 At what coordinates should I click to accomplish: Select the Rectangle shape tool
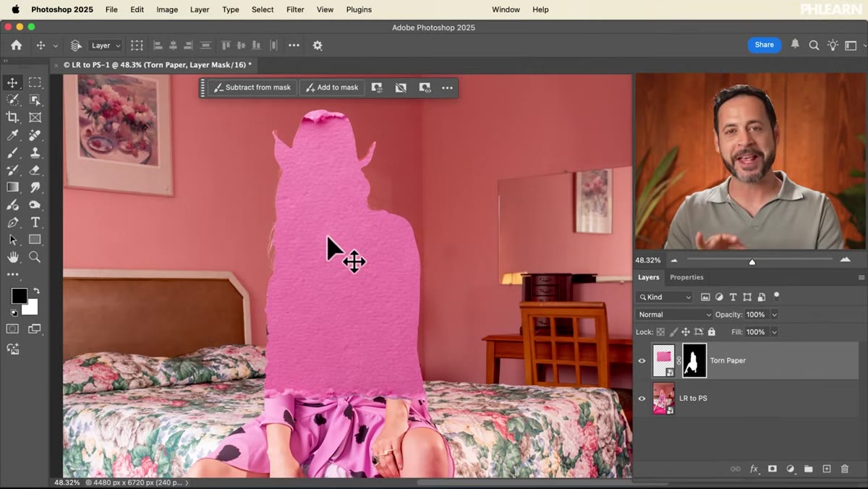[x=35, y=239]
